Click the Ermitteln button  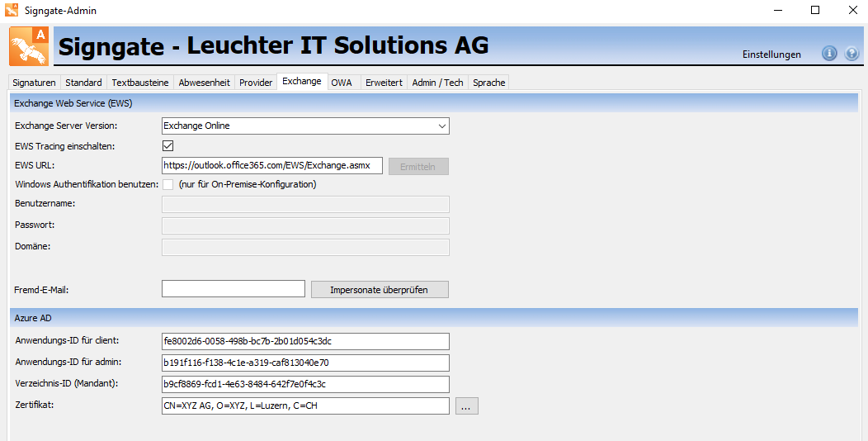[x=418, y=166]
